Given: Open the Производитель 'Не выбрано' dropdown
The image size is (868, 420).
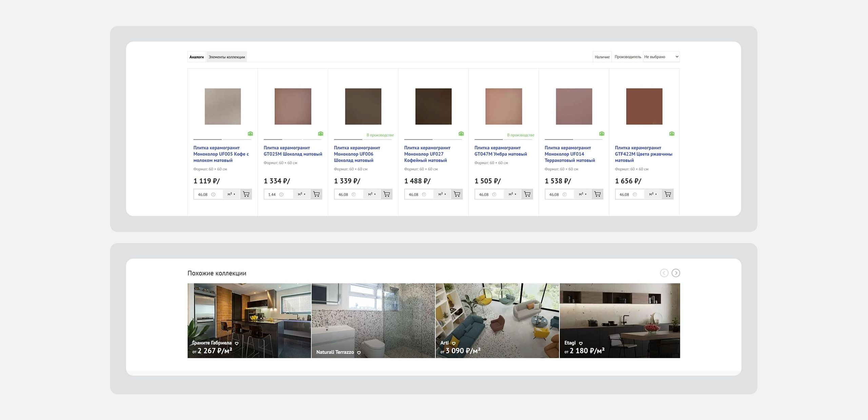Looking at the screenshot, I should (661, 57).
